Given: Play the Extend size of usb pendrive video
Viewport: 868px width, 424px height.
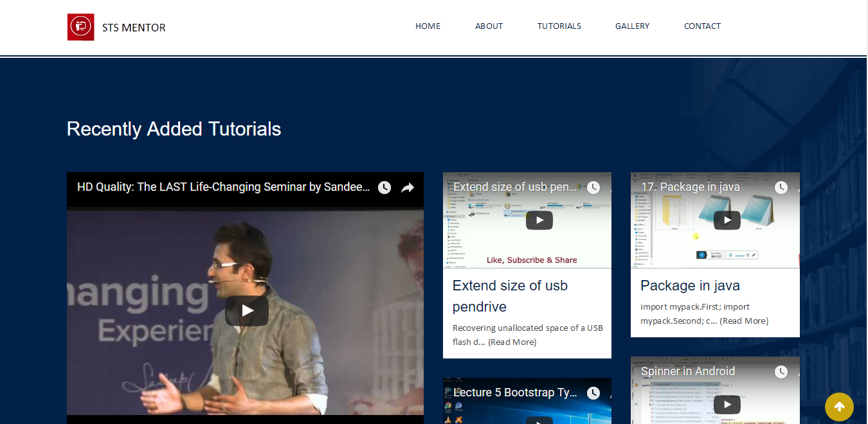Looking at the screenshot, I should tap(539, 220).
